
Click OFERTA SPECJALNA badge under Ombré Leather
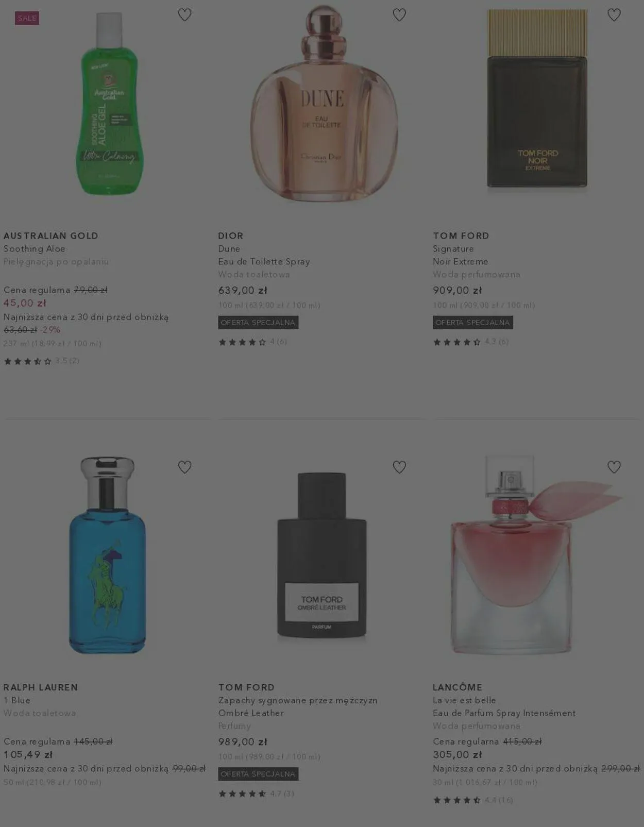(x=258, y=774)
